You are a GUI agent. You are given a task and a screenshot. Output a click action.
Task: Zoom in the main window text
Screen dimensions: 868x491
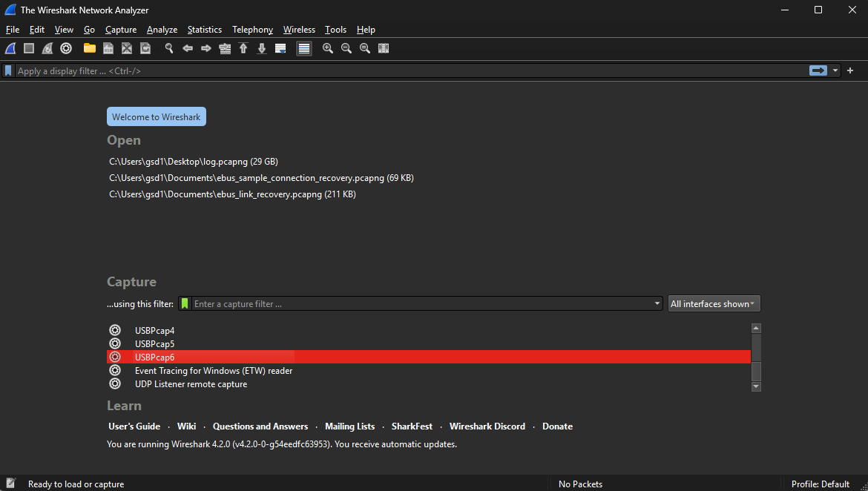click(x=328, y=49)
